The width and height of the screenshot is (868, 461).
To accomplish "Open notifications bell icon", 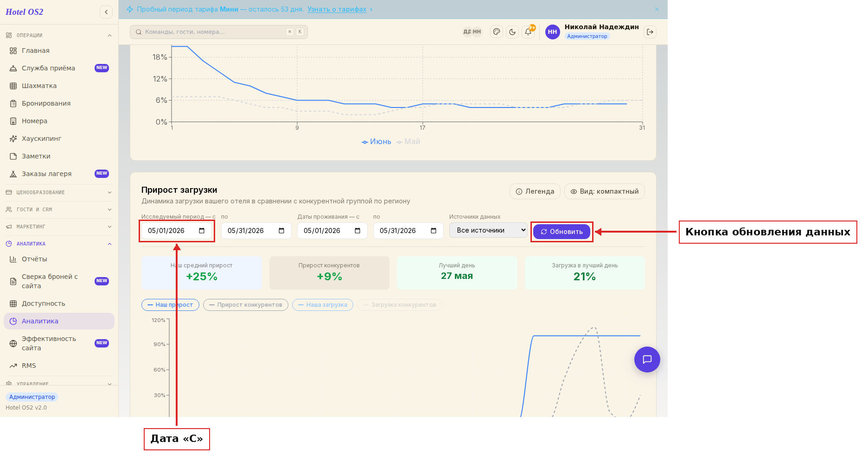I will [528, 32].
